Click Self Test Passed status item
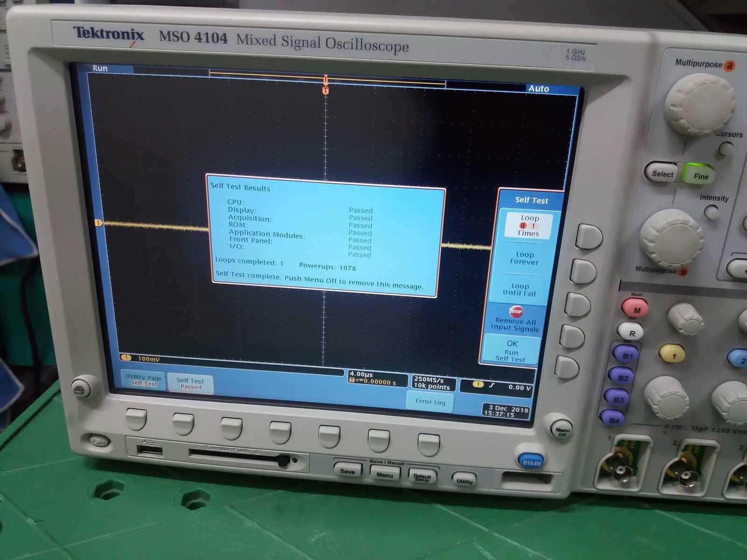Viewport: 747px width, 560px height. coord(190,384)
